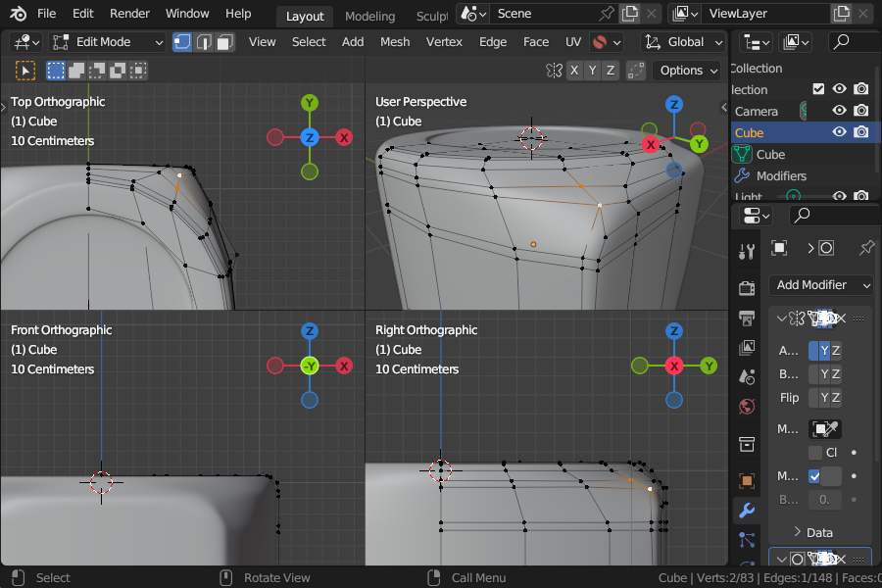The image size is (882, 588).
Task: Click the Blender logo icon
Action: 18,14
